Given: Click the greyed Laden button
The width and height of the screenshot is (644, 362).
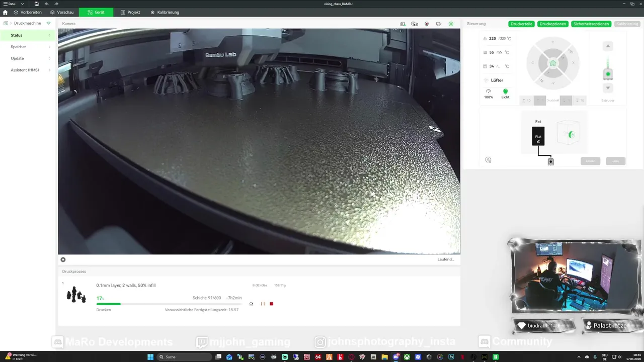Looking at the screenshot, I should [x=615, y=161].
